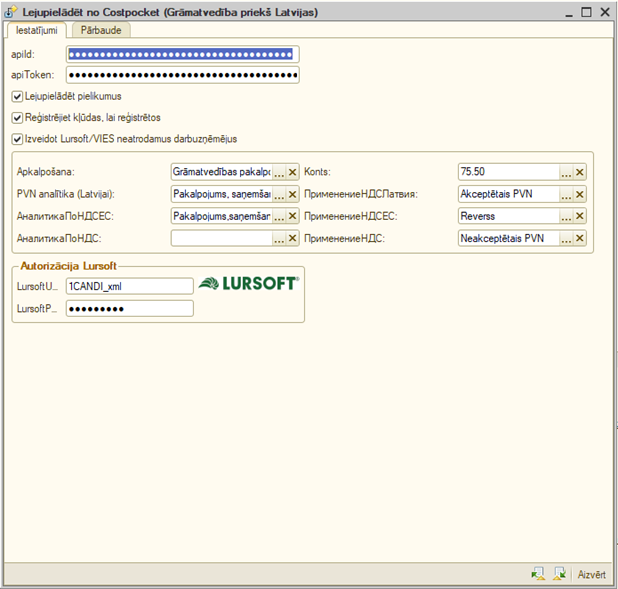Viewport: 618px width, 589px height.
Task: Clear Neakceptētais PVN value
Action: click(x=580, y=239)
